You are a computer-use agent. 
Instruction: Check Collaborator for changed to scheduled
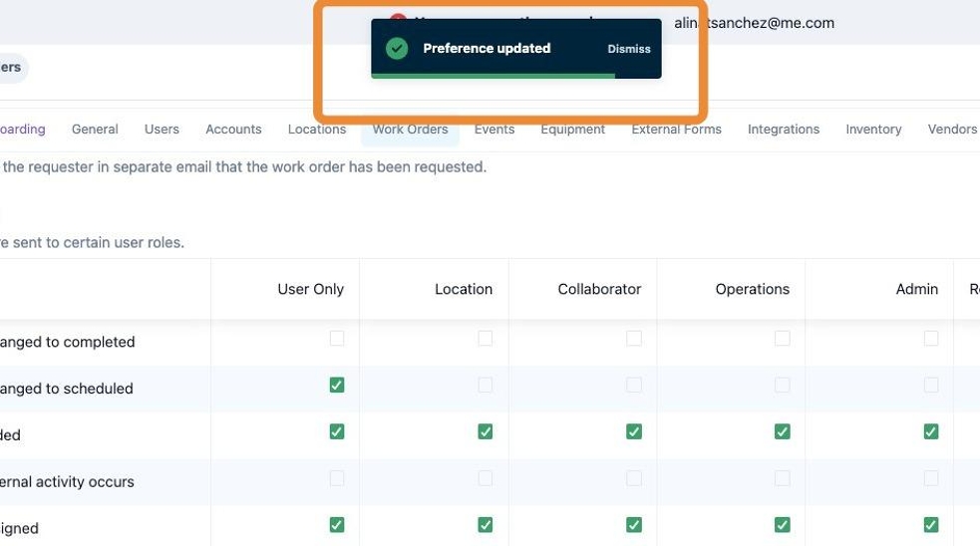point(634,385)
